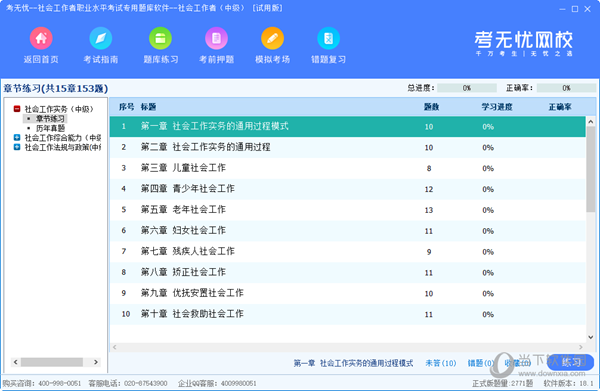Click the 企业QQ客服 number in status bar
This screenshot has width=600, height=391.
tap(238, 383)
